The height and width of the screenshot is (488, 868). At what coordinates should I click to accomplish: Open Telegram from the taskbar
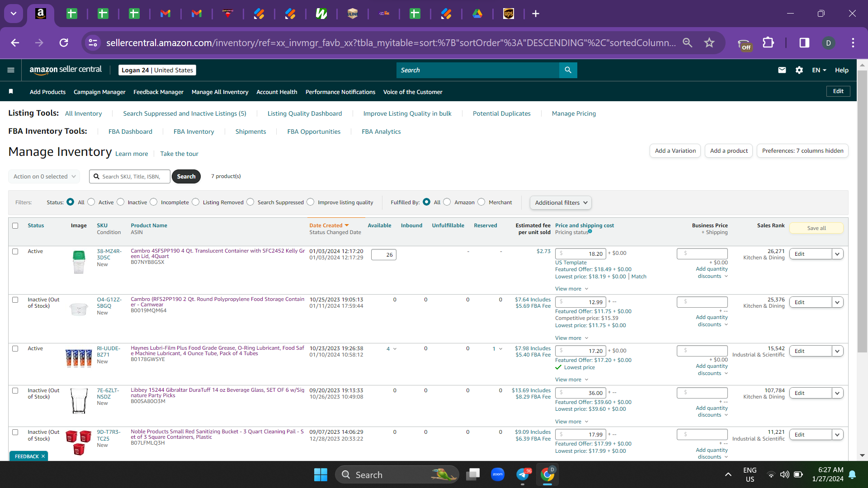pyautogui.click(x=523, y=474)
